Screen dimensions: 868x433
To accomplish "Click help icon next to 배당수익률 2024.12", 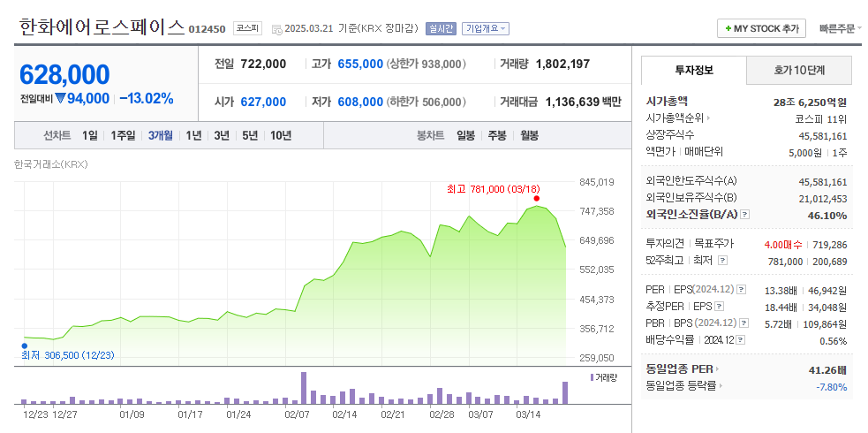I will coord(741,340).
